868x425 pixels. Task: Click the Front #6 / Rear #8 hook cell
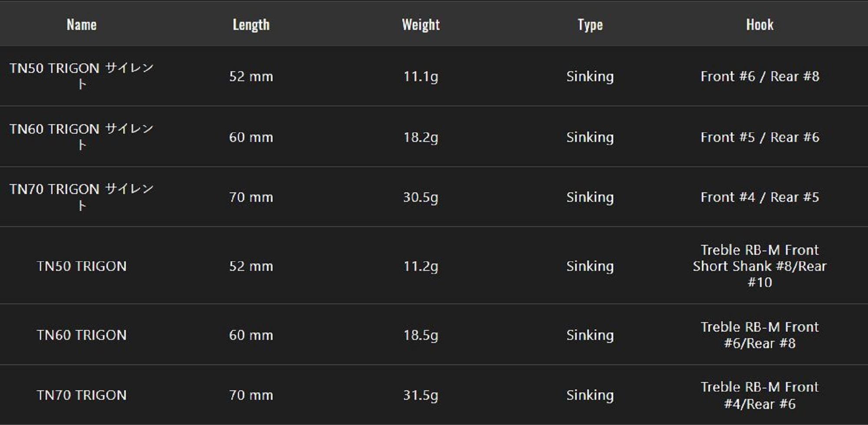click(759, 76)
